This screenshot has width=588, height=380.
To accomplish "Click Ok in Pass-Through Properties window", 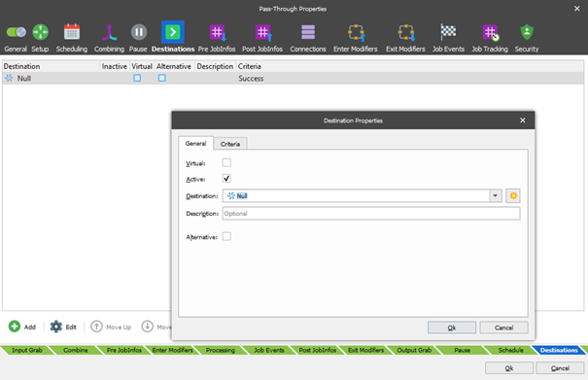I will pos(509,368).
